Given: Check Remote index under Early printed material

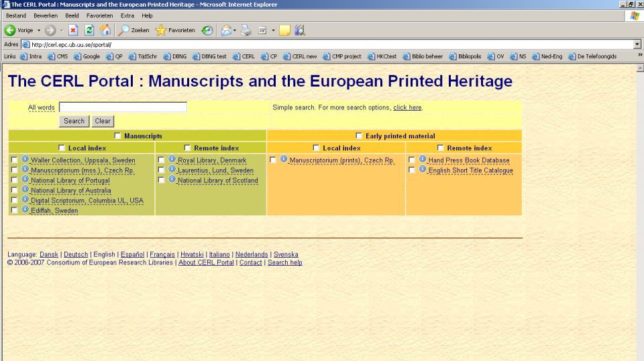Looking at the screenshot, I should point(440,148).
